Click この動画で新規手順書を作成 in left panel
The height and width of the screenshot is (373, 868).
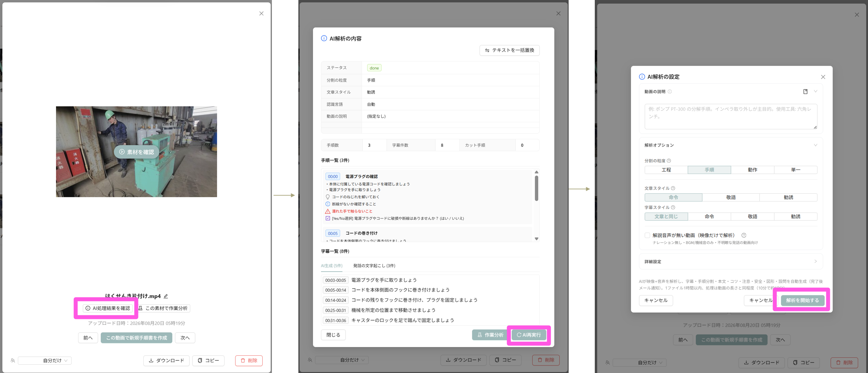pos(136,338)
